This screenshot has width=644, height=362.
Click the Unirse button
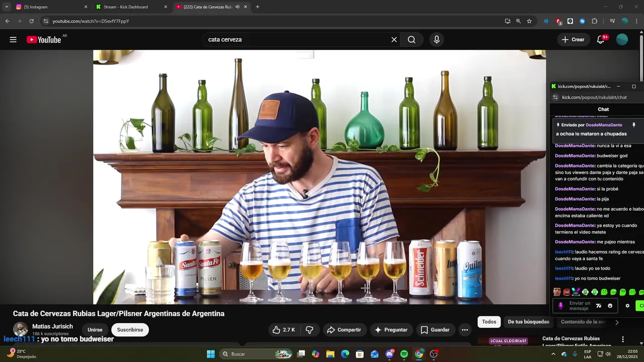pyautogui.click(x=95, y=330)
